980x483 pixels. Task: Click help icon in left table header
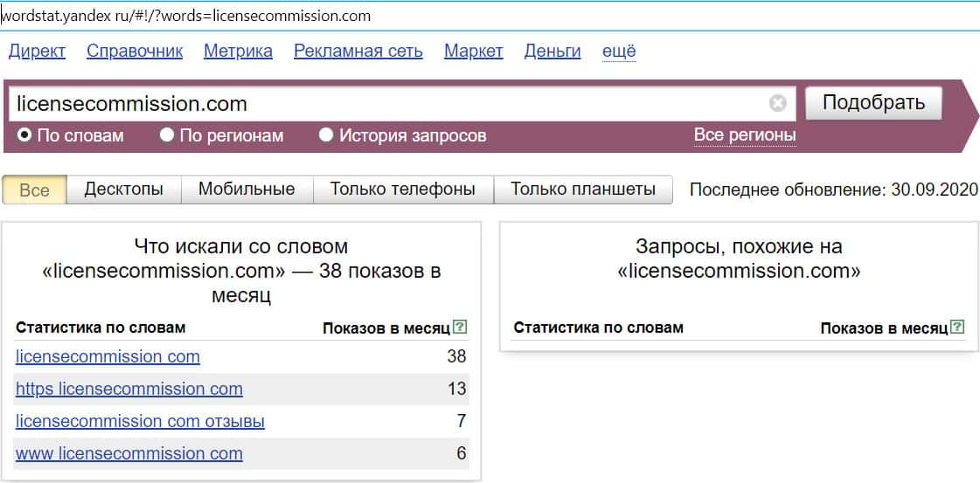pos(461,328)
